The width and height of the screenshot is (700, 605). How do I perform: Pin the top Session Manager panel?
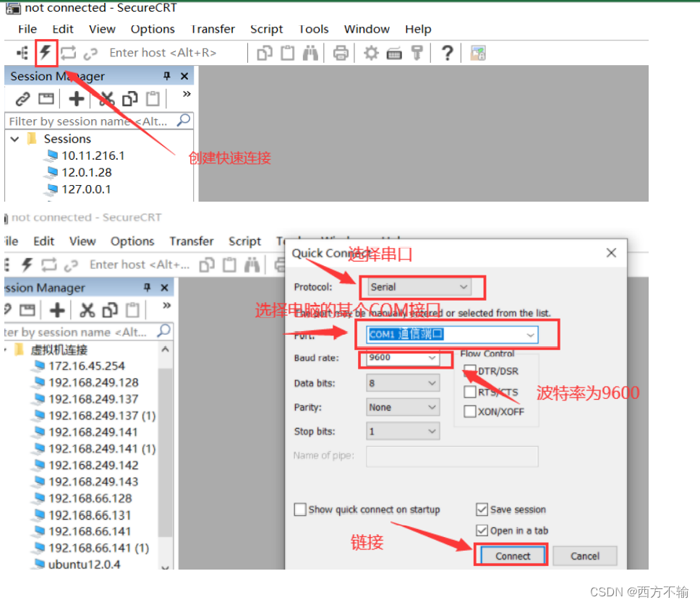point(167,76)
